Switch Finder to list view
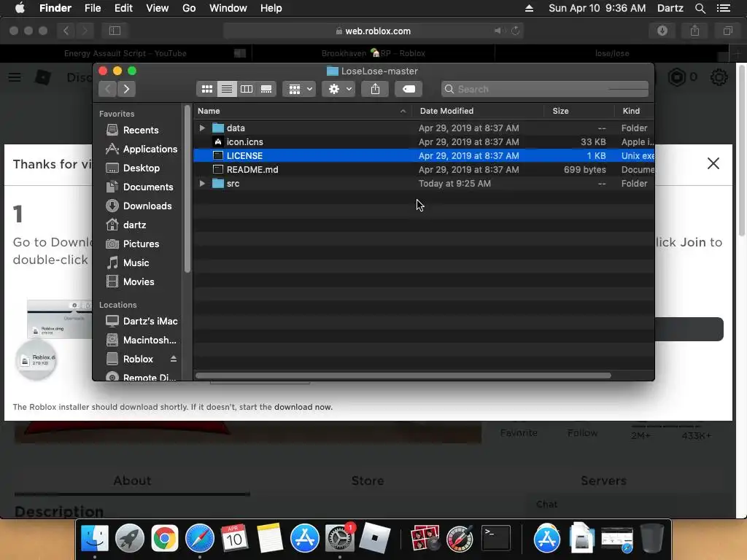The image size is (747, 560). click(227, 89)
